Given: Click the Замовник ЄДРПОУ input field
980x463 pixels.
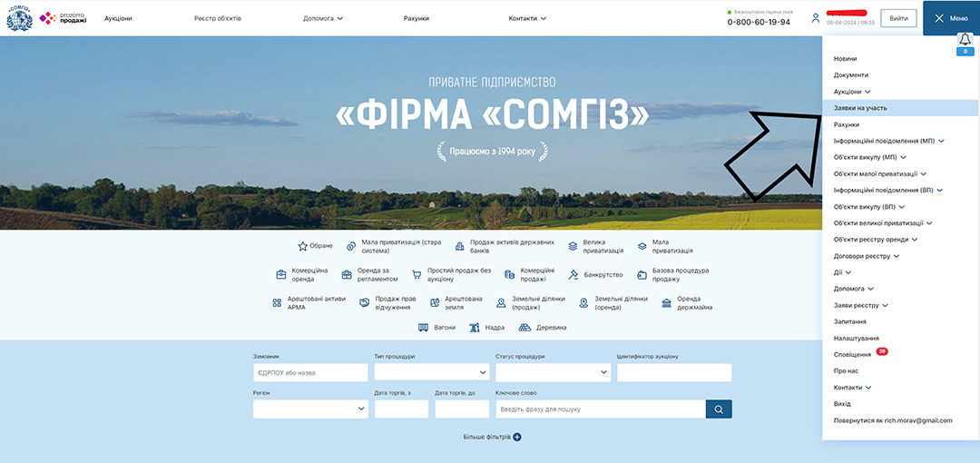Looking at the screenshot, I should tap(310, 372).
